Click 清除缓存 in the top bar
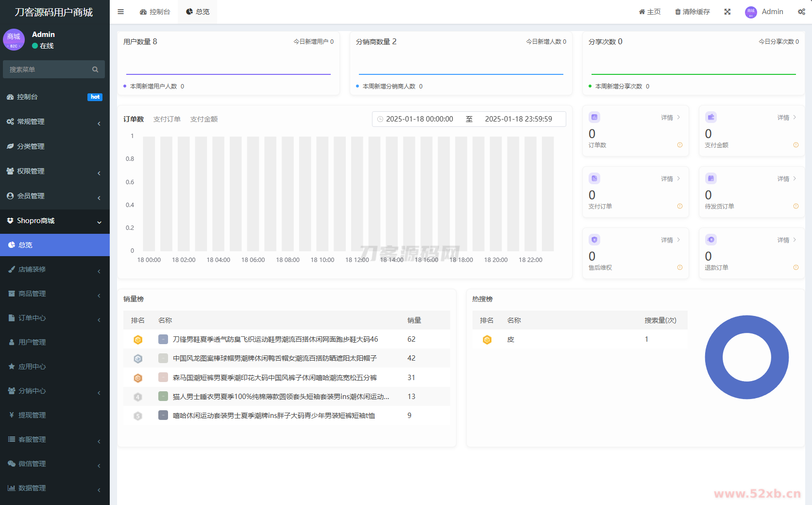 coord(693,12)
